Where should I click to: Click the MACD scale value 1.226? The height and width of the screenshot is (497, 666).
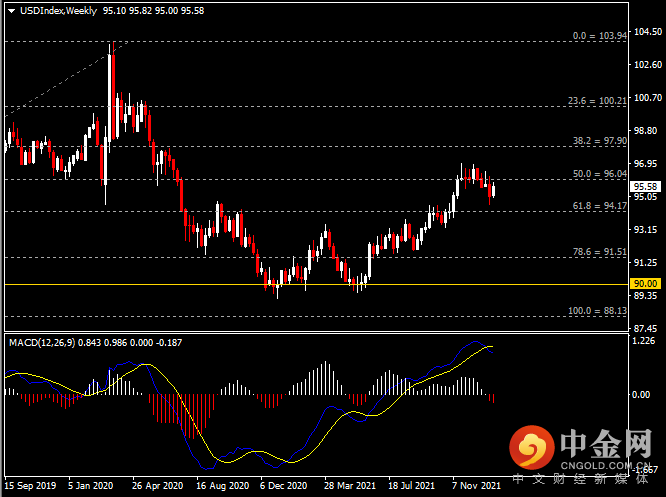pos(643,341)
